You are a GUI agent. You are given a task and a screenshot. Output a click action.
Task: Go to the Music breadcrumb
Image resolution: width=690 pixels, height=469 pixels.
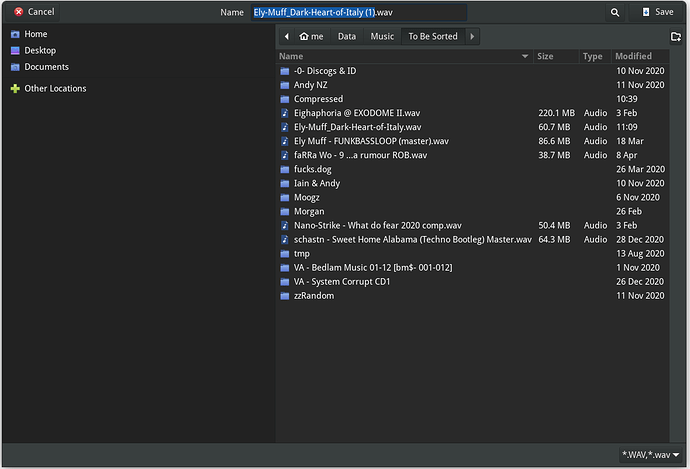click(x=382, y=37)
